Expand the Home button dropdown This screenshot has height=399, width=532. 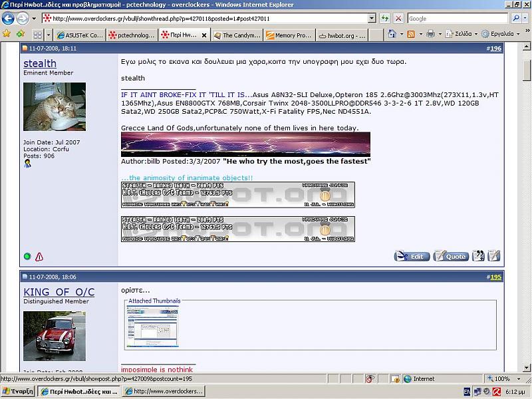tap(402, 34)
